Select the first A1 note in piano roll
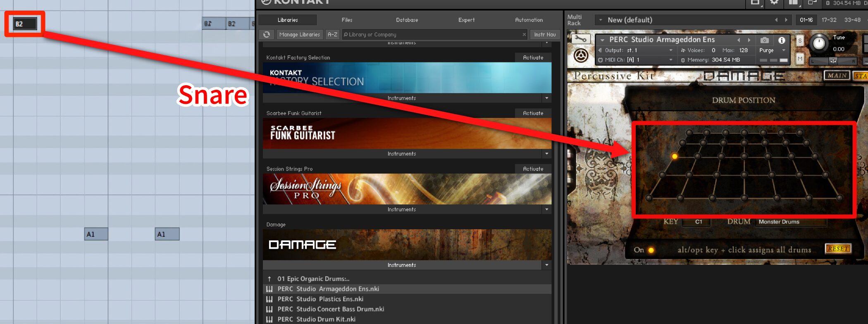The width and height of the screenshot is (868, 324). 96,234
